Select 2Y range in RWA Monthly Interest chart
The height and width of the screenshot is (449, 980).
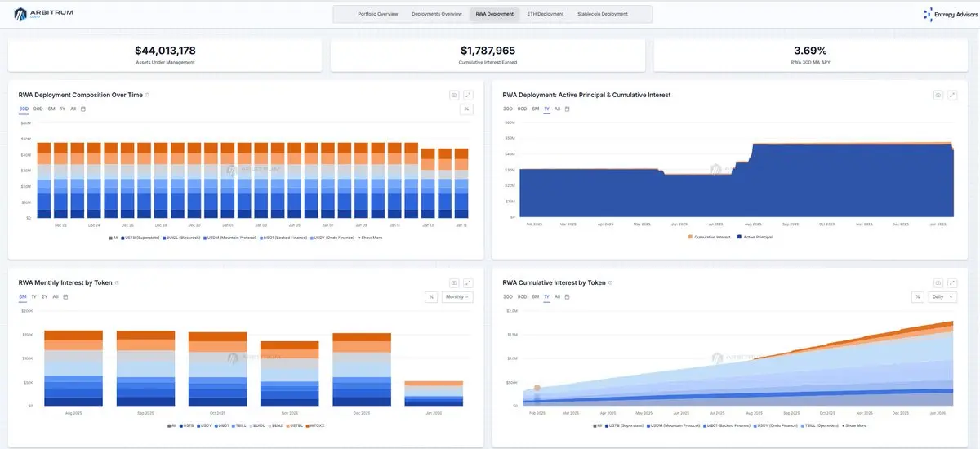[45, 296]
